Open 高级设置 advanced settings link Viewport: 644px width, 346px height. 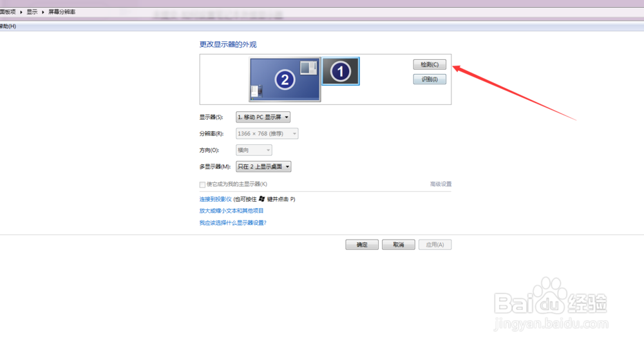pos(440,184)
